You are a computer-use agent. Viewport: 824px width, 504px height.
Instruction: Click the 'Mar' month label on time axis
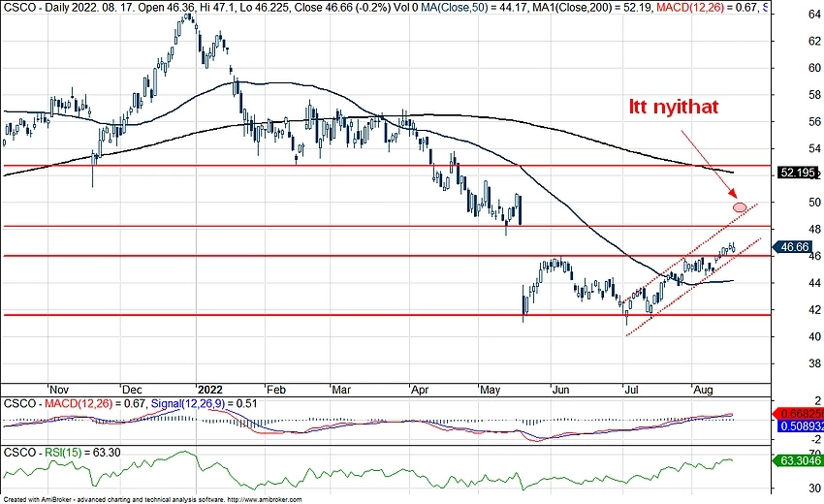click(341, 390)
